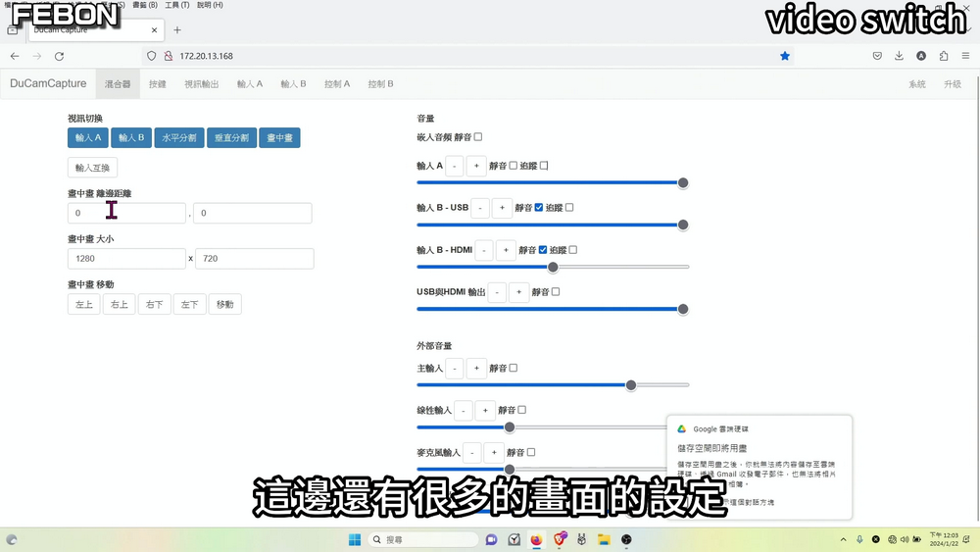Open the video chat taskbar icon
The width and height of the screenshot is (980, 552).
(491, 539)
